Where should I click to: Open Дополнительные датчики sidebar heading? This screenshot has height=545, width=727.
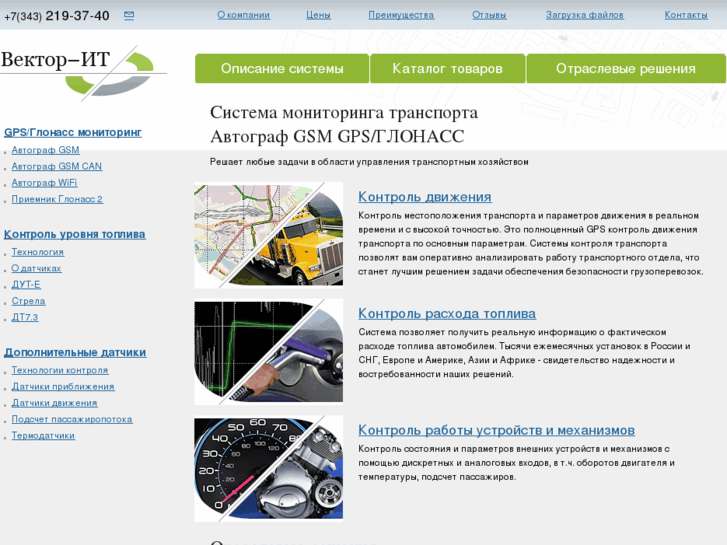75,353
